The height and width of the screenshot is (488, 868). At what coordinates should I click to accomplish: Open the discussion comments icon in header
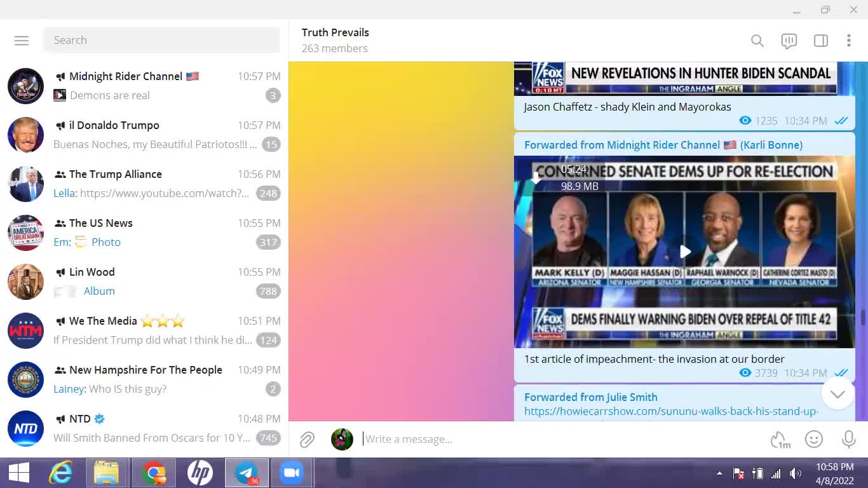click(789, 41)
